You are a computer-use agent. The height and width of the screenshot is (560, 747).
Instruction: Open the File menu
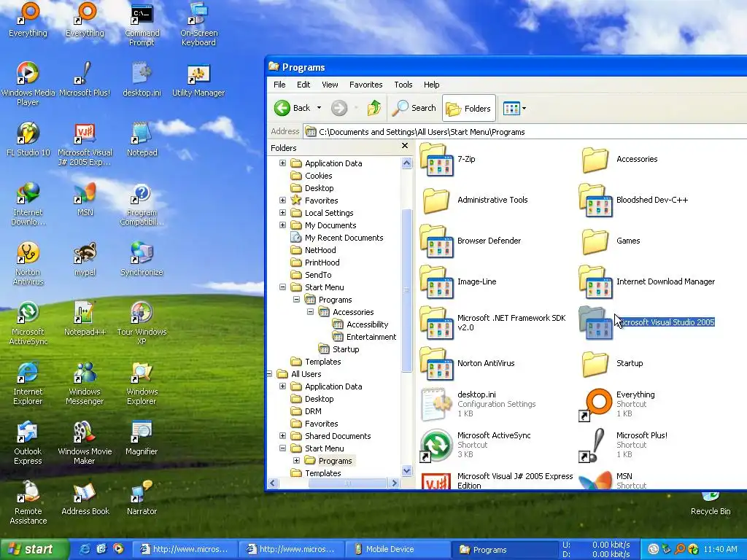279,85
